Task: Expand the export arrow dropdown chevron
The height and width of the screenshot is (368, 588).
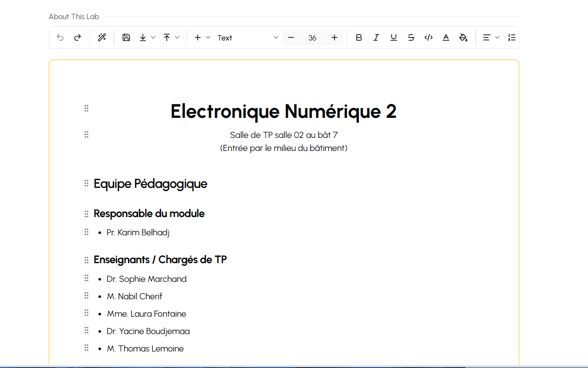Action: pos(177,38)
